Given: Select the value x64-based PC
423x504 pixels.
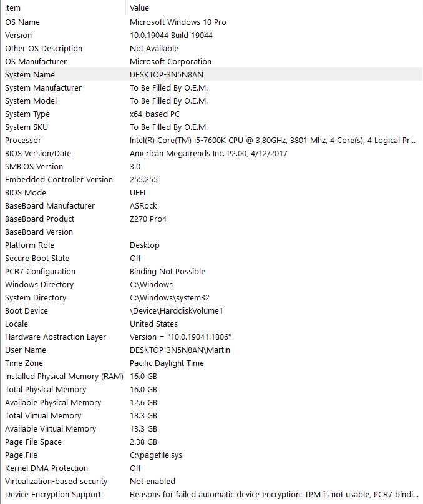Looking at the screenshot, I should click(155, 114).
